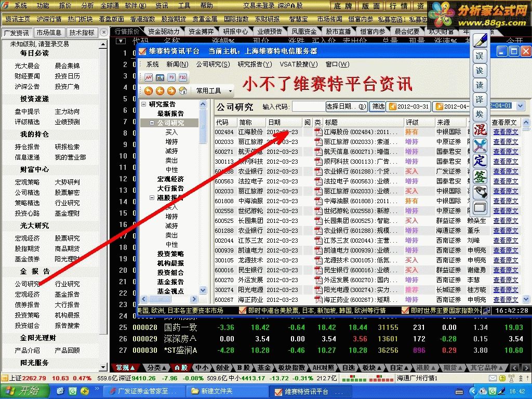Image resolution: width=532 pixels, height=399 pixels.
Task: Toggle ticker checkbox before 即时中港台美股票
Action: tap(242, 310)
